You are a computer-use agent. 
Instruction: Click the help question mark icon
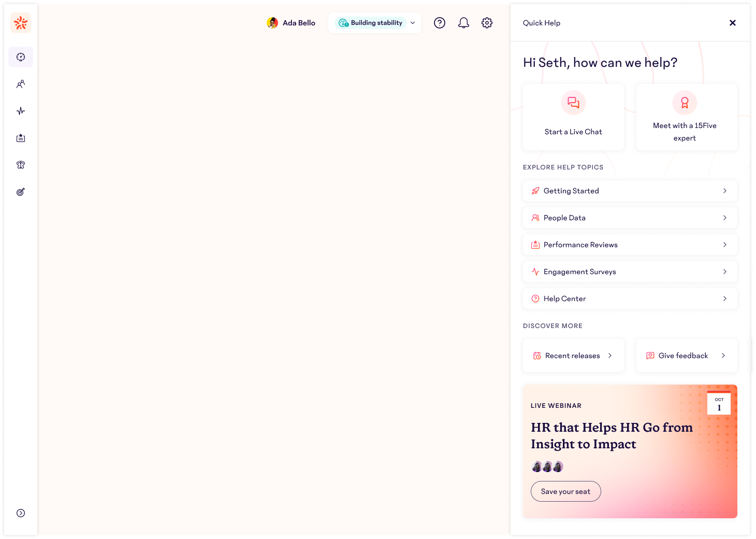[440, 23]
